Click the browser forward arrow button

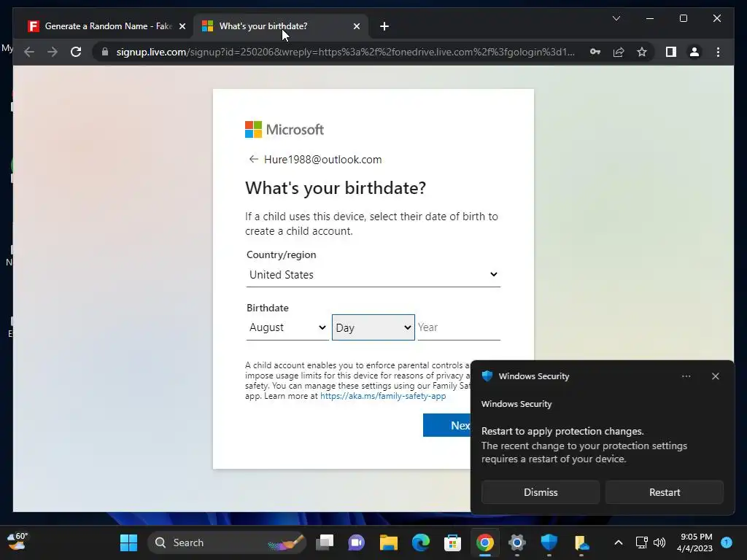(x=53, y=52)
